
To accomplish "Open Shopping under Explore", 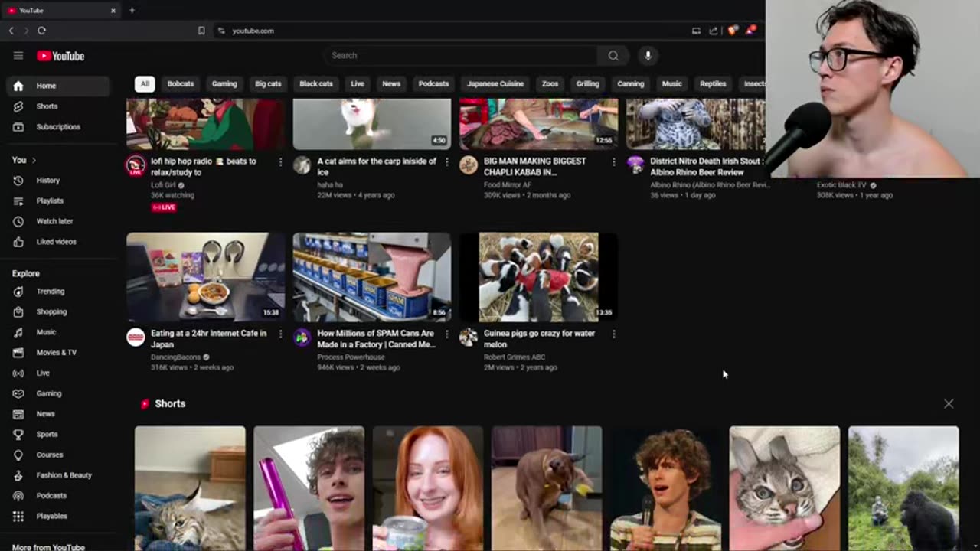I will [x=58, y=311].
